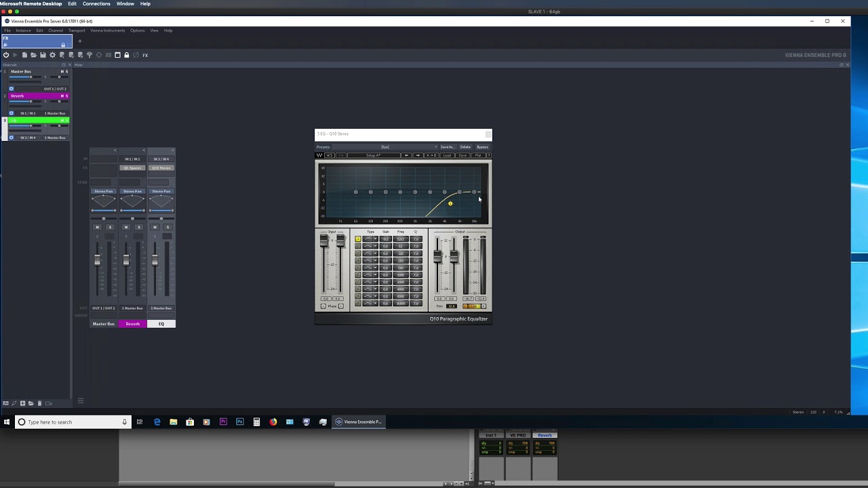Screen dimensions: 868x488
Task: Toggle the power button on the Reverb channel
Action: [12, 113]
